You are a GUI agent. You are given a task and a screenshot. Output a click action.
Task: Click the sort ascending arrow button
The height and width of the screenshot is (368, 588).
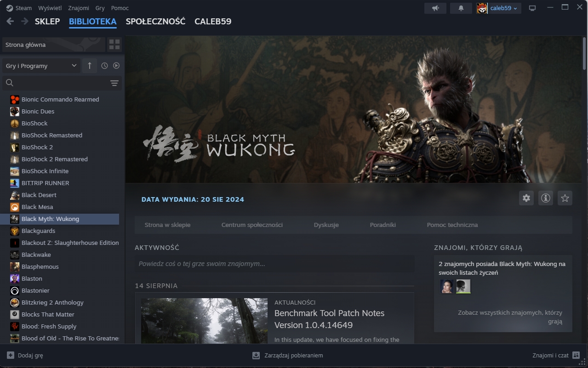pyautogui.click(x=89, y=66)
